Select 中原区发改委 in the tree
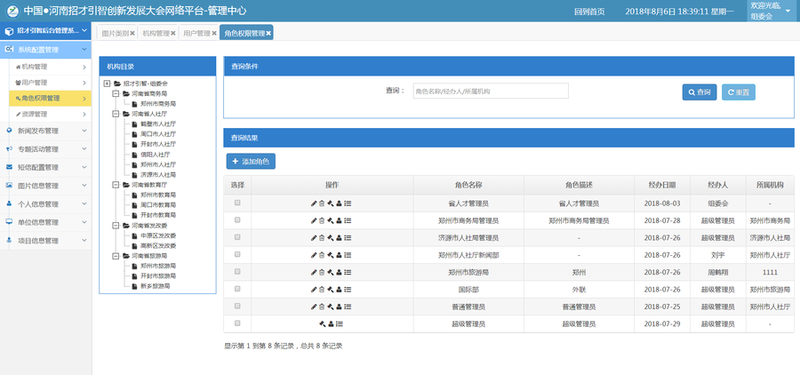Image resolution: width=800 pixels, height=375 pixels. 158,236
